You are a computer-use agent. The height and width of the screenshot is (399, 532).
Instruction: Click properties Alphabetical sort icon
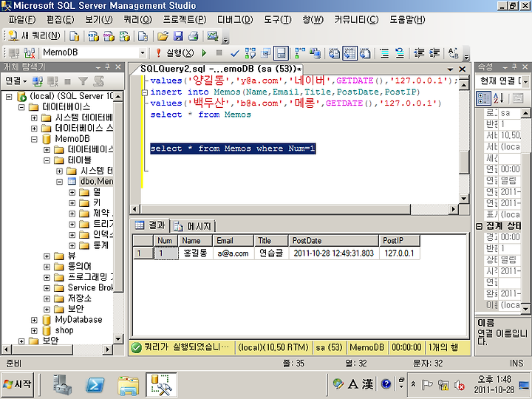(x=499, y=98)
